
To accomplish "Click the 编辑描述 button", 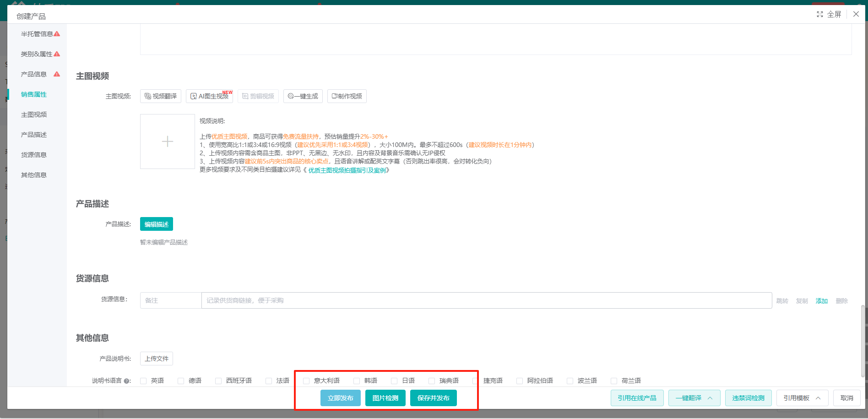I will [x=157, y=224].
